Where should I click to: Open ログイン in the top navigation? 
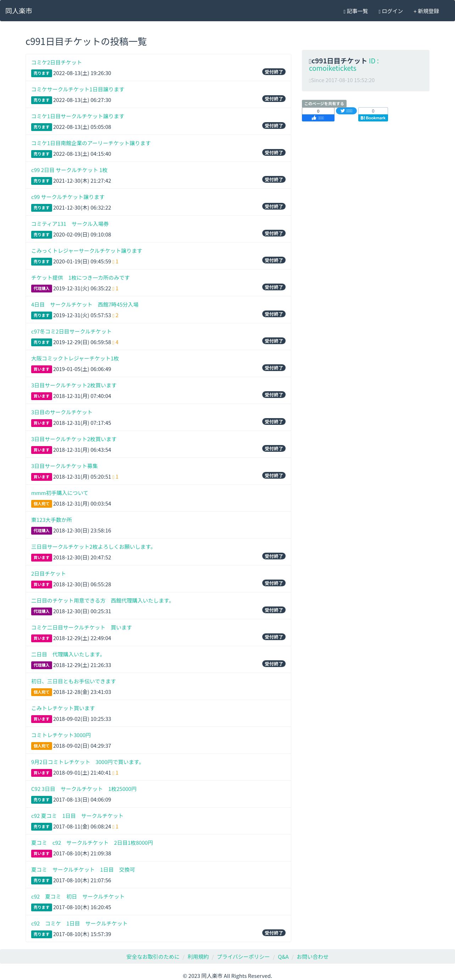point(391,11)
